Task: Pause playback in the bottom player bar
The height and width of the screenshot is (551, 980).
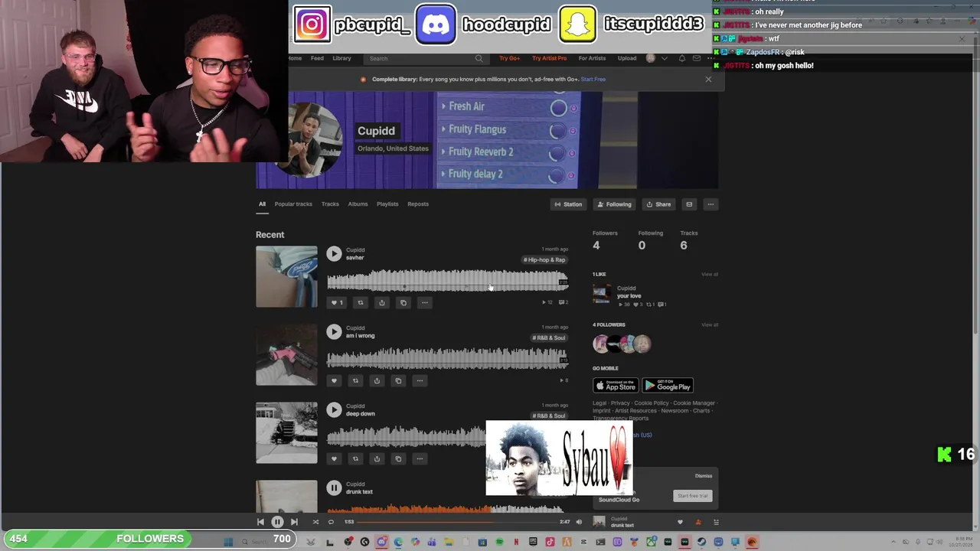Action: [277, 522]
